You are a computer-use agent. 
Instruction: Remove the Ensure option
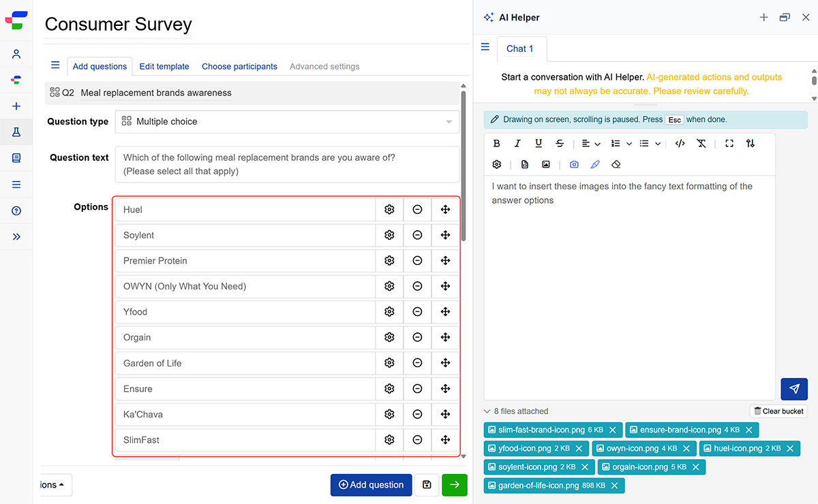(x=417, y=389)
